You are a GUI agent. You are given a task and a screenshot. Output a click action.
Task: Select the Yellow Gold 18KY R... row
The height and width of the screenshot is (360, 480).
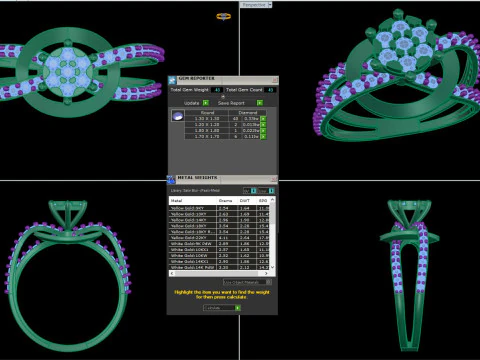[220, 232]
